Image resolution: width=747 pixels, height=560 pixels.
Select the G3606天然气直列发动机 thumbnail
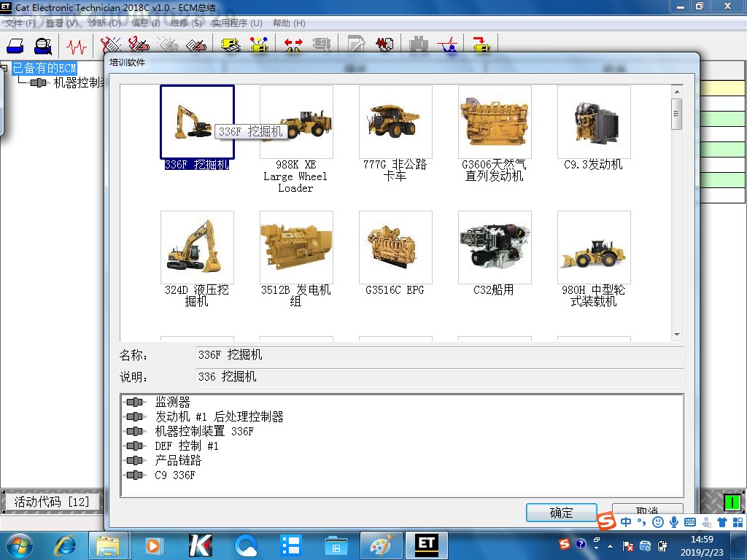pyautogui.click(x=495, y=122)
